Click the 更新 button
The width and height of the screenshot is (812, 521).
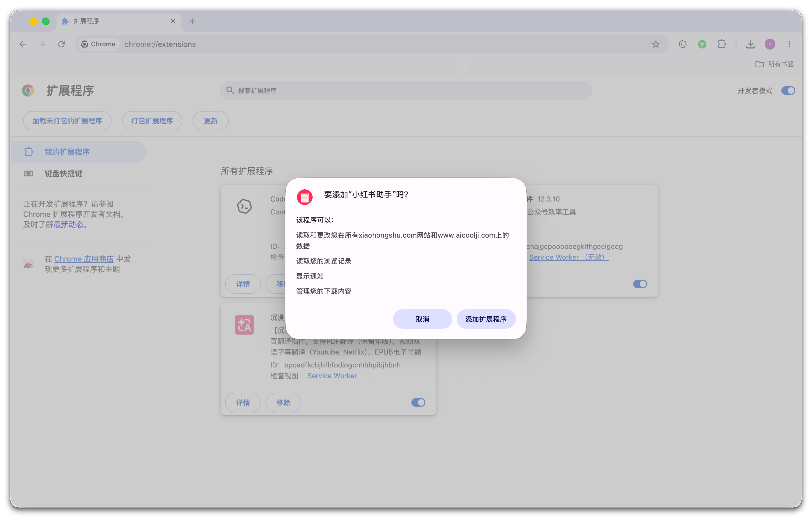210,121
